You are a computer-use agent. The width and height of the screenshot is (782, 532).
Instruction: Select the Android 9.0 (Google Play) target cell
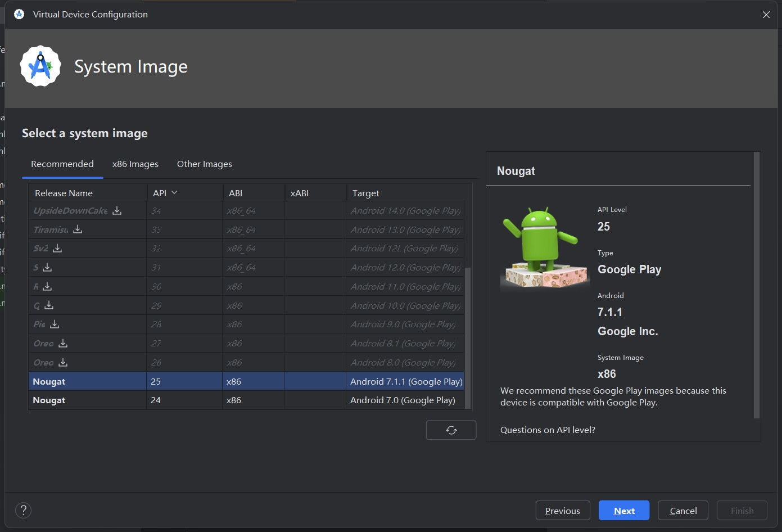[405, 324]
